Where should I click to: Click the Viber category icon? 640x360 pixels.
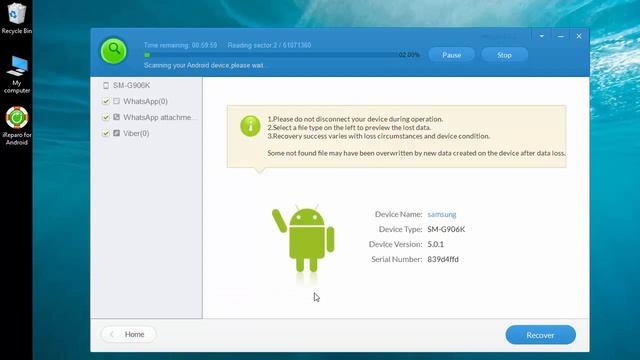116,133
